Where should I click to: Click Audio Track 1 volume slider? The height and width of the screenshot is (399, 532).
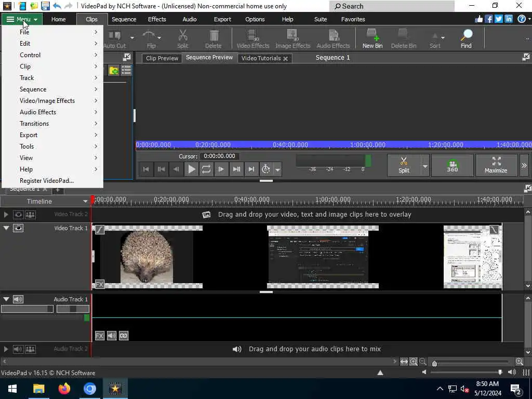[x=27, y=309]
